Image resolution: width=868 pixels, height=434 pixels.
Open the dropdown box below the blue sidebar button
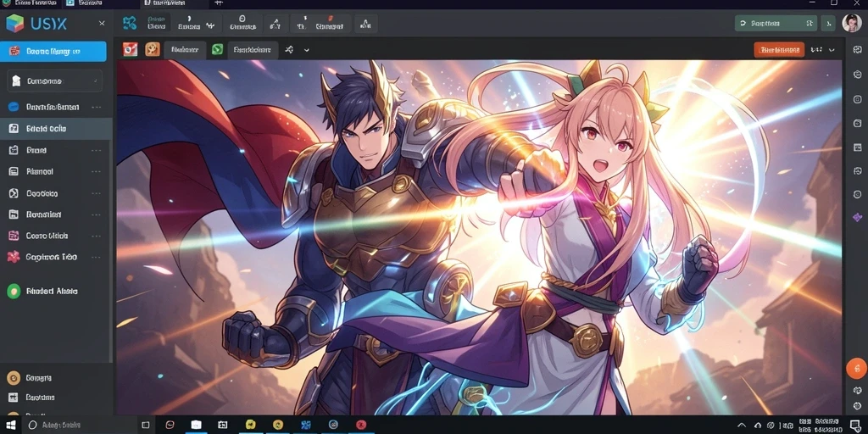(x=55, y=81)
